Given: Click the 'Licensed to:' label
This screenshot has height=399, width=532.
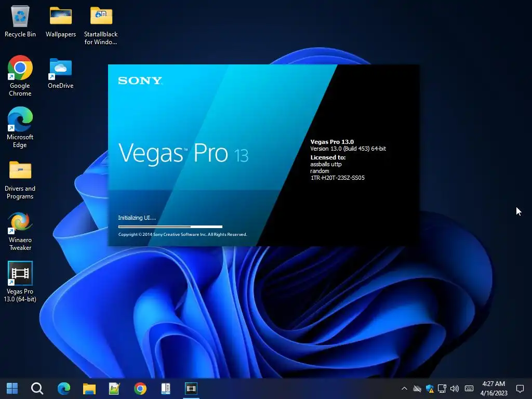Looking at the screenshot, I should (x=328, y=157).
